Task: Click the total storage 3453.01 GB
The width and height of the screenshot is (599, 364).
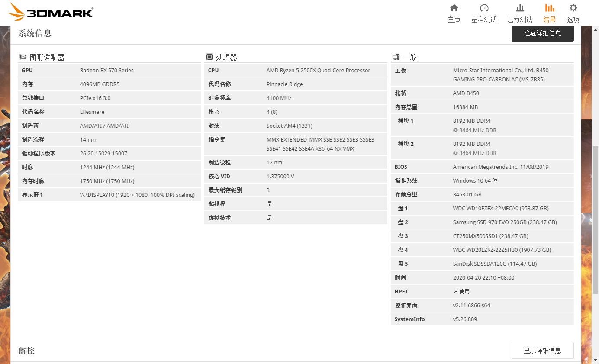Action: click(467, 194)
